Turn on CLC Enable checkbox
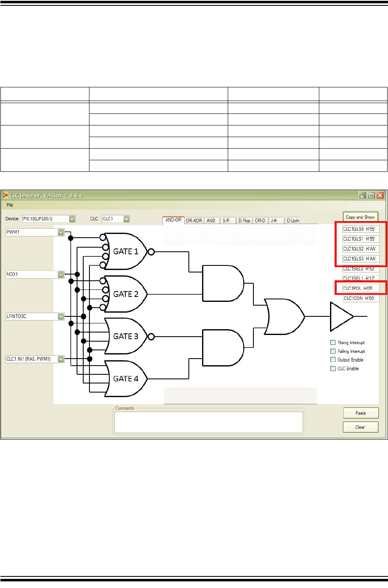The width and height of the screenshot is (388, 588). click(x=333, y=369)
